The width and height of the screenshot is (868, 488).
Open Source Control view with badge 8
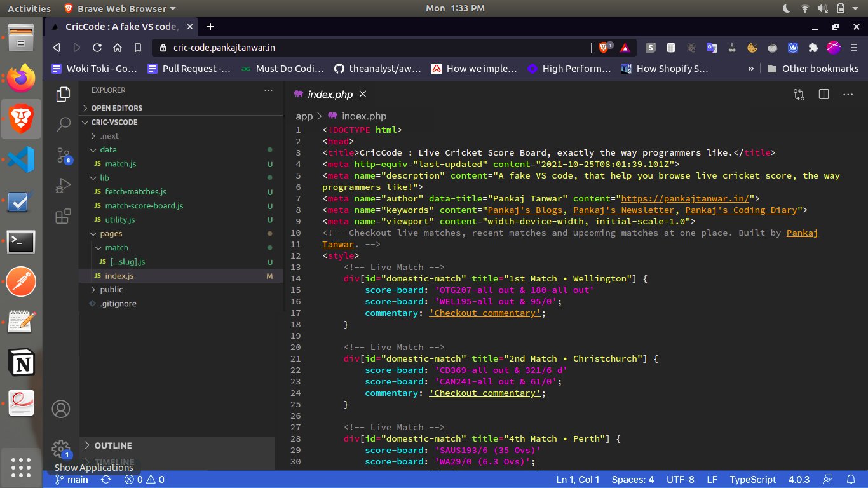pyautogui.click(x=63, y=155)
